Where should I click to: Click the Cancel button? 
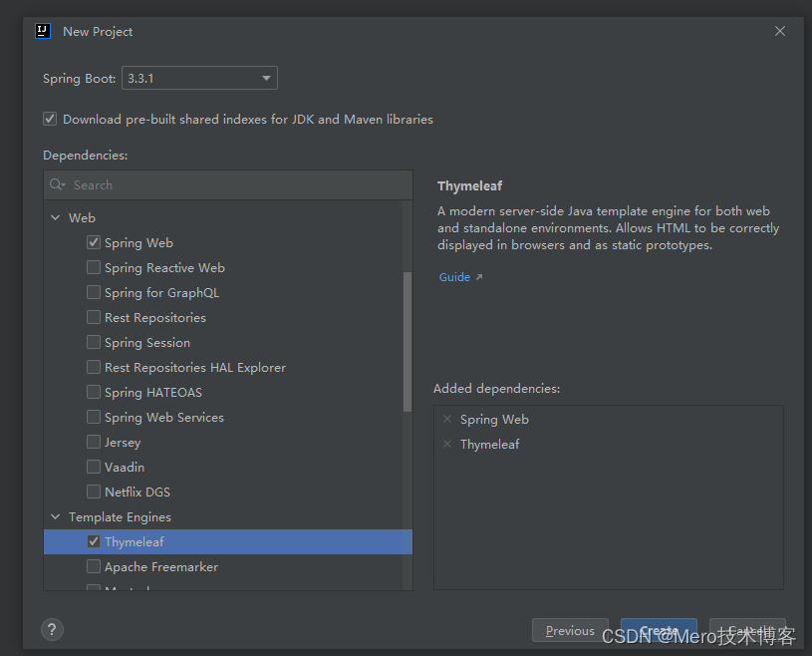[x=747, y=630]
